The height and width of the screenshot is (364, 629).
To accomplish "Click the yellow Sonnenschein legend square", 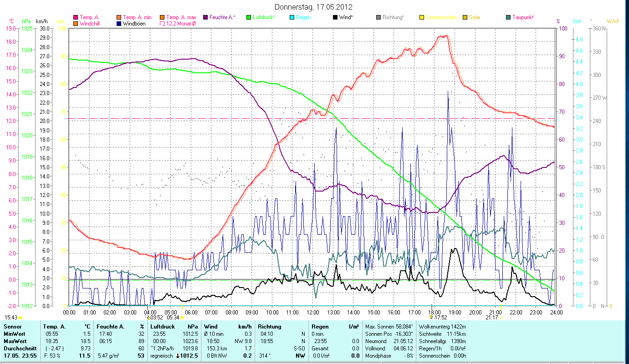I will (x=422, y=17).
